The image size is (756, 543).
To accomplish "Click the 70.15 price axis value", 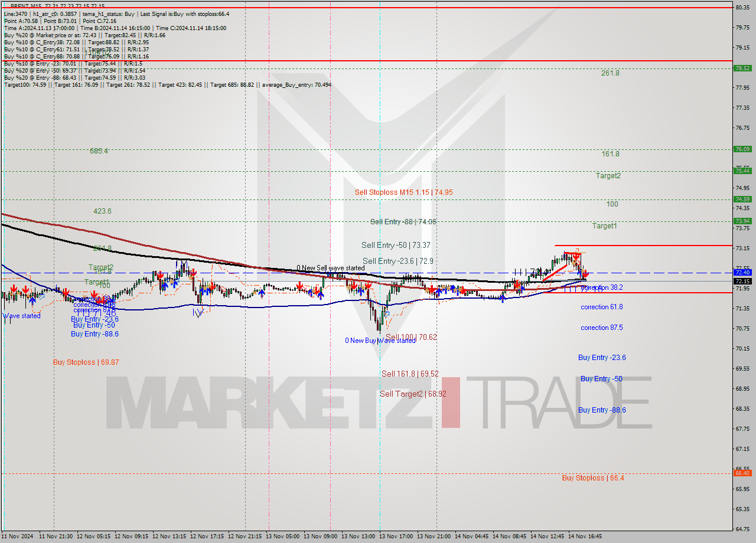I will click(x=742, y=348).
